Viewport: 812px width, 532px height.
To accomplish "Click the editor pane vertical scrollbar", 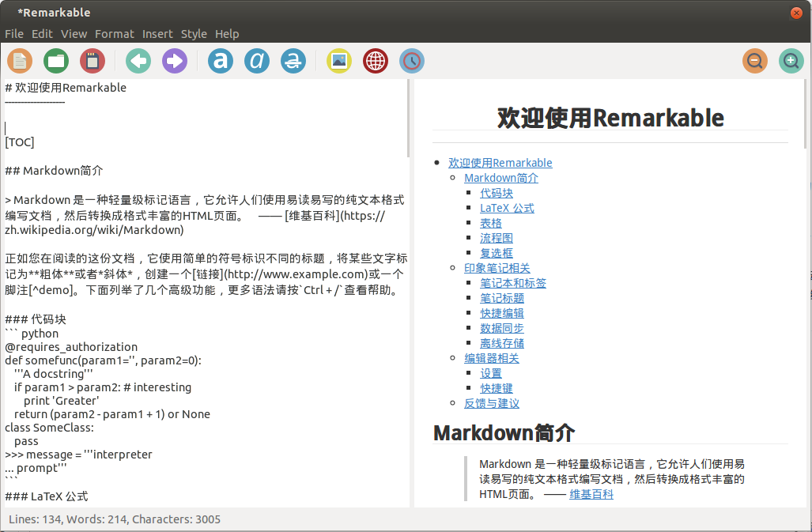I will pos(408,118).
